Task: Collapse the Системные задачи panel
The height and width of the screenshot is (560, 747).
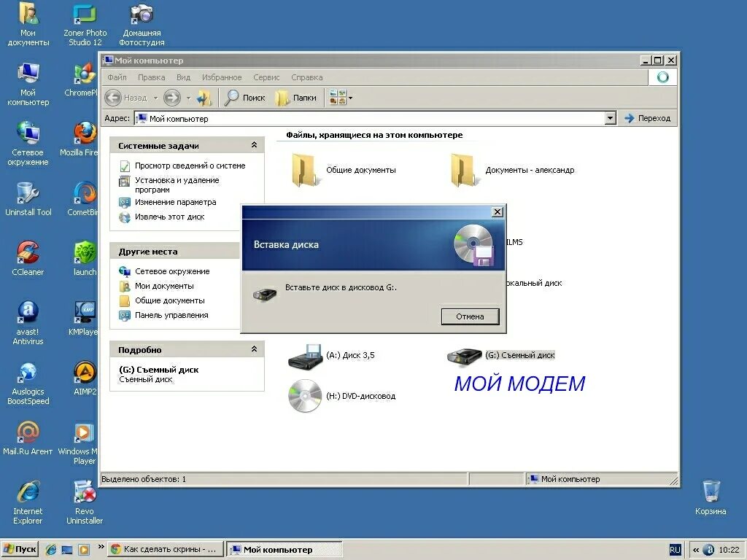Action: (x=254, y=145)
